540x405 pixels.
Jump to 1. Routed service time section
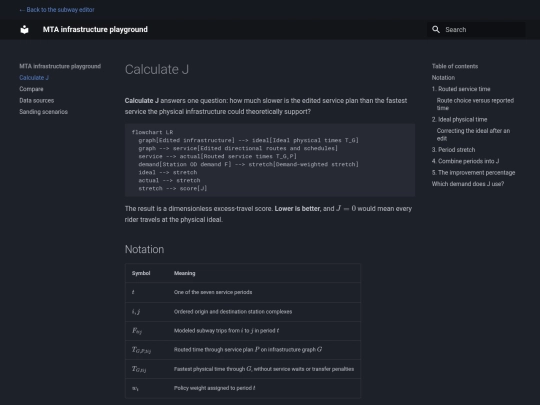tap(461, 89)
